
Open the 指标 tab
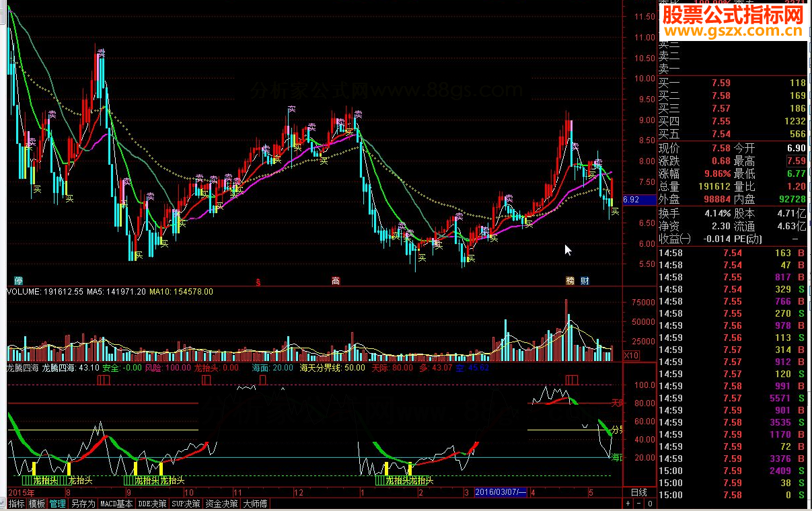16,503
